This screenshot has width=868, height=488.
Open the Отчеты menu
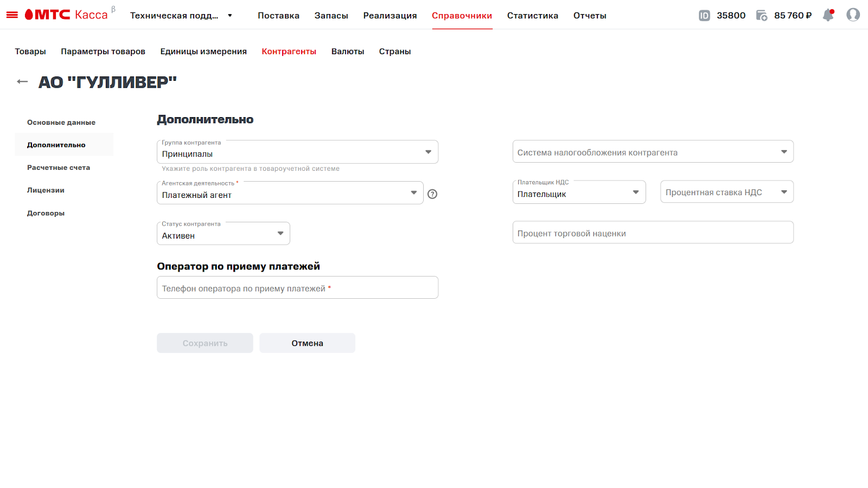click(590, 15)
